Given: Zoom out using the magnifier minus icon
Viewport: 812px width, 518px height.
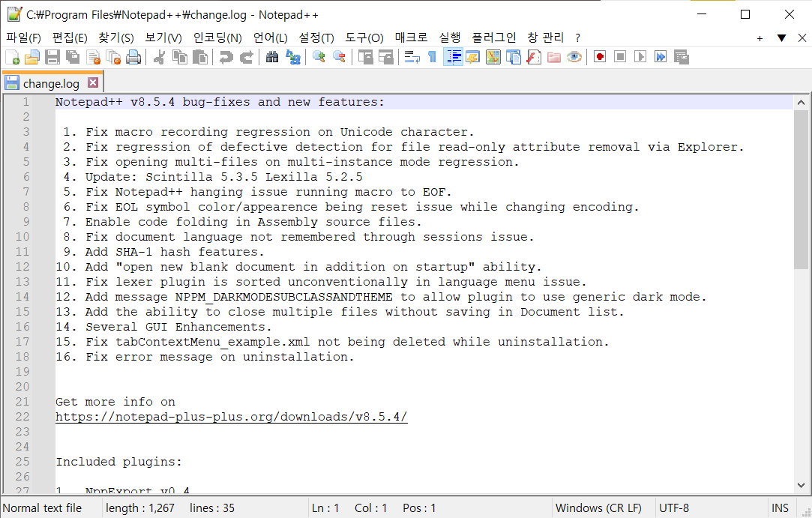Looking at the screenshot, I should click(x=339, y=57).
